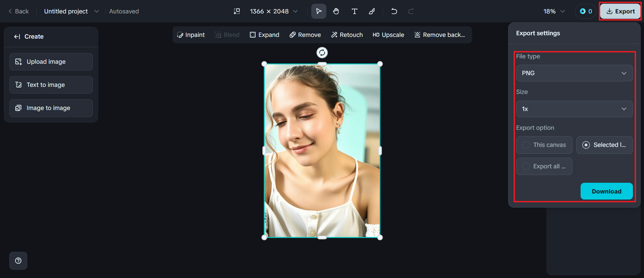Select the arrow Select tool
The height and width of the screenshot is (278, 644).
[318, 11]
